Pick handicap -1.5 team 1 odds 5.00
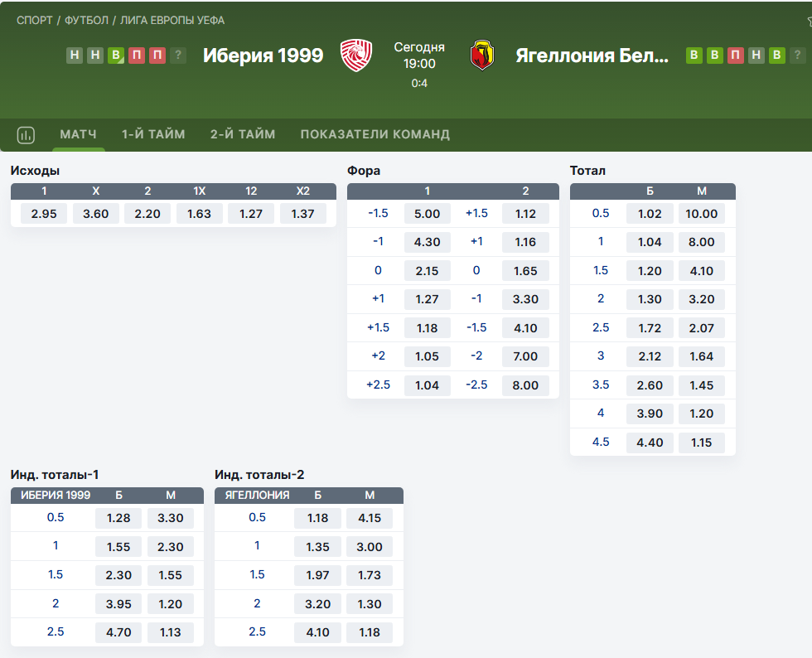This screenshot has width=812, height=658. (428, 214)
